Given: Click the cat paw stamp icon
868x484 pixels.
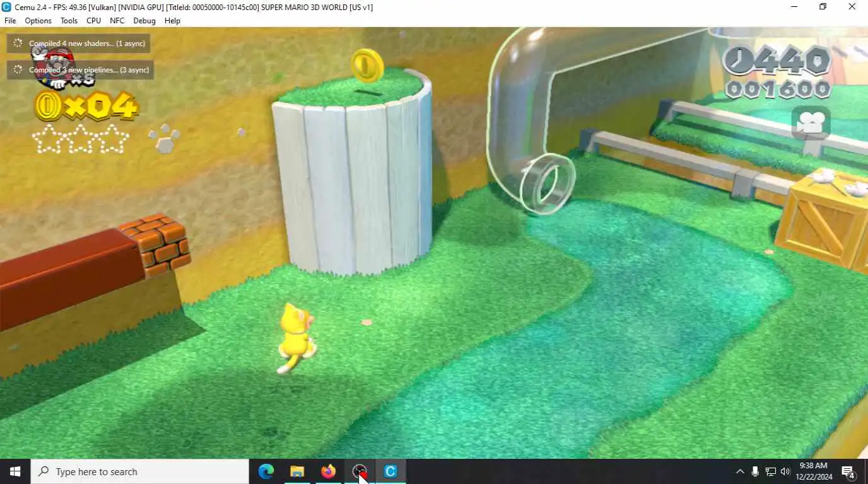Looking at the screenshot, I should [x=165, y=139].
